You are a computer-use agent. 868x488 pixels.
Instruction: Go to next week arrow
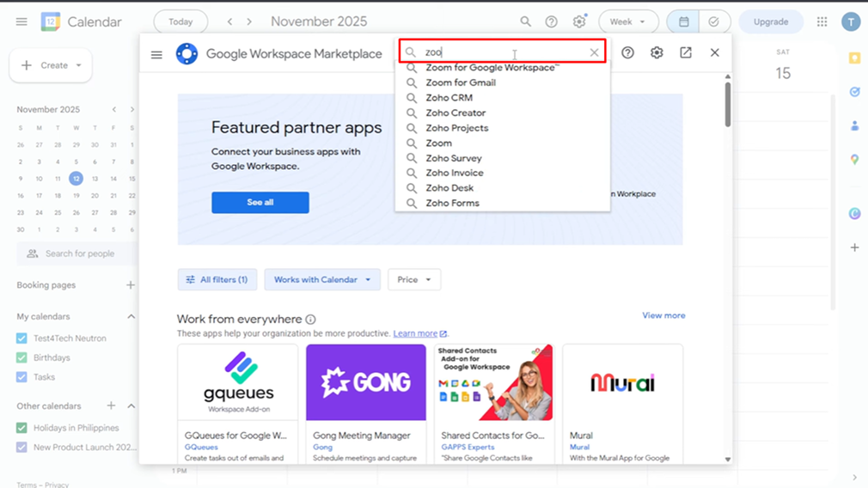click(249, 21)
